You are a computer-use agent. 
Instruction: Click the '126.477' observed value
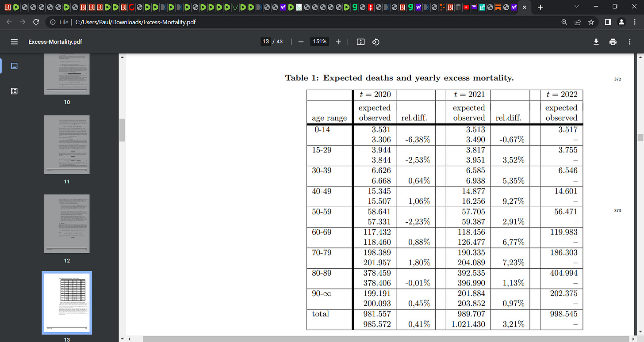coord(471,242)
